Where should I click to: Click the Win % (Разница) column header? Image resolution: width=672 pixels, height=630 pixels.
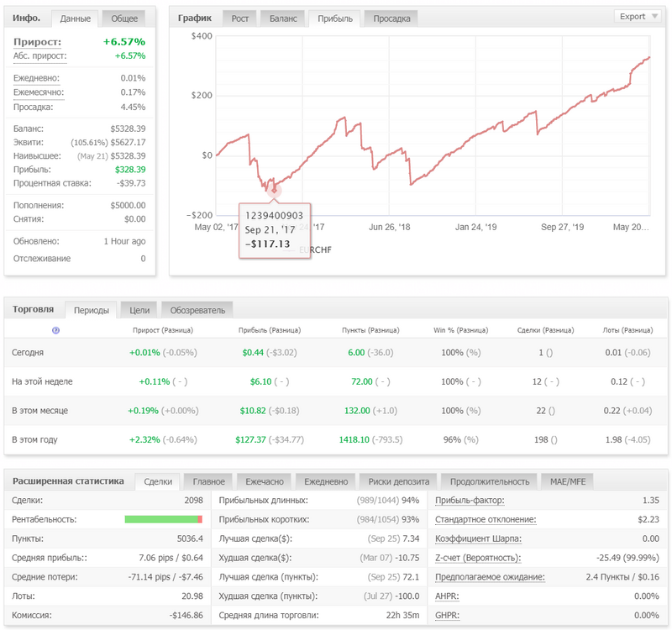460,330
